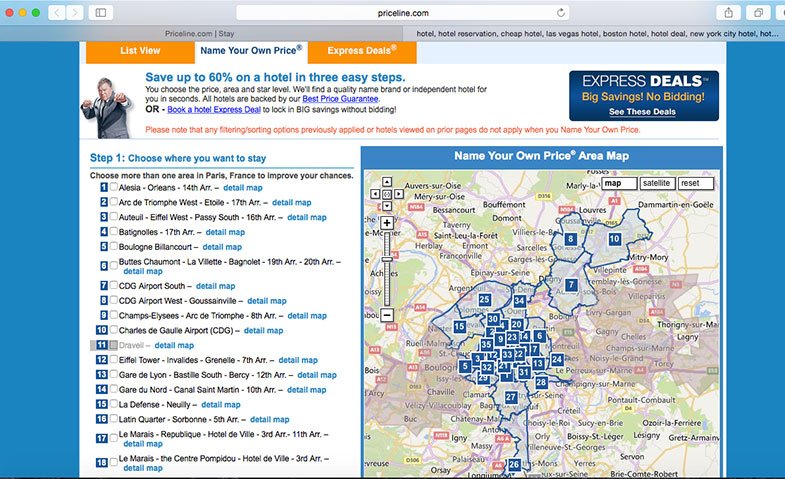This screenshot has height=479, width=785.
Task: Check the Champs-Elysees - Arc de Triomphe box
Action: tap(114, 315)
